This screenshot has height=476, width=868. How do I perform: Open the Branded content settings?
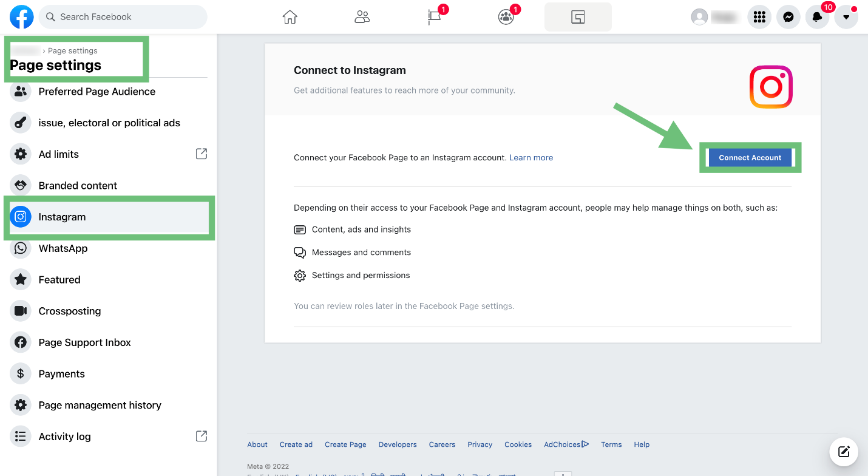click(x=109, y=186)
